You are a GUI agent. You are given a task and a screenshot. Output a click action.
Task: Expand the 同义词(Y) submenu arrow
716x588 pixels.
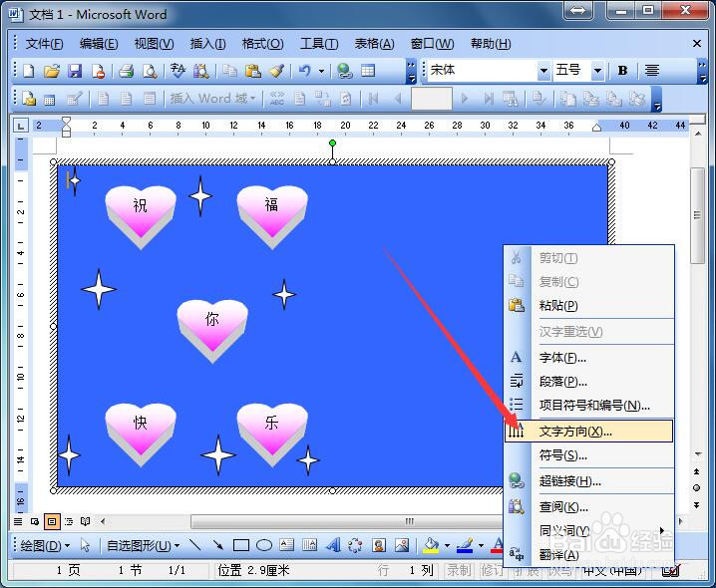[x=662, y=530]
